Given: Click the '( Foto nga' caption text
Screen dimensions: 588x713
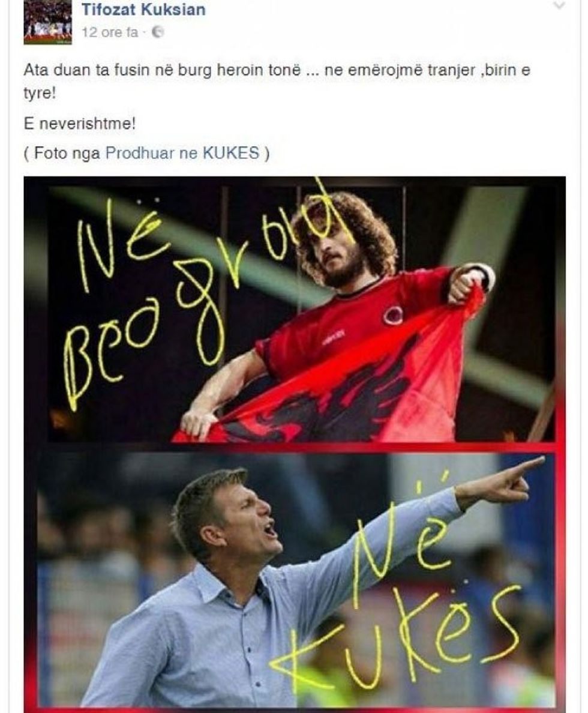Looking at the screenshot, I should click(62, 153).
